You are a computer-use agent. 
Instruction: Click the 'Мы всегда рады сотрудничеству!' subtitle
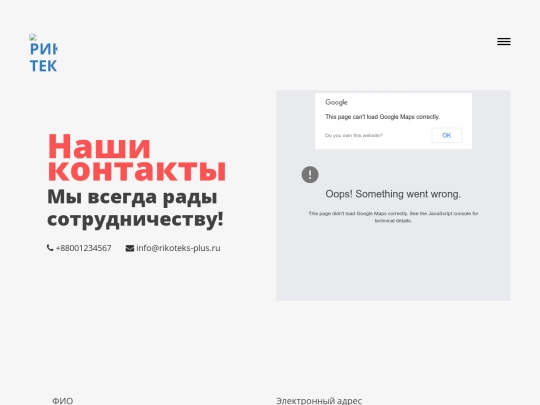(x=135, y=208)
